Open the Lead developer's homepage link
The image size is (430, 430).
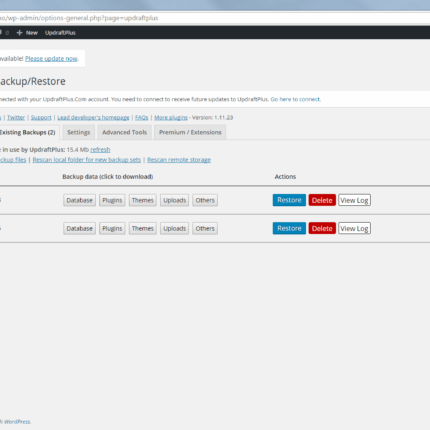tap(93, 118)
